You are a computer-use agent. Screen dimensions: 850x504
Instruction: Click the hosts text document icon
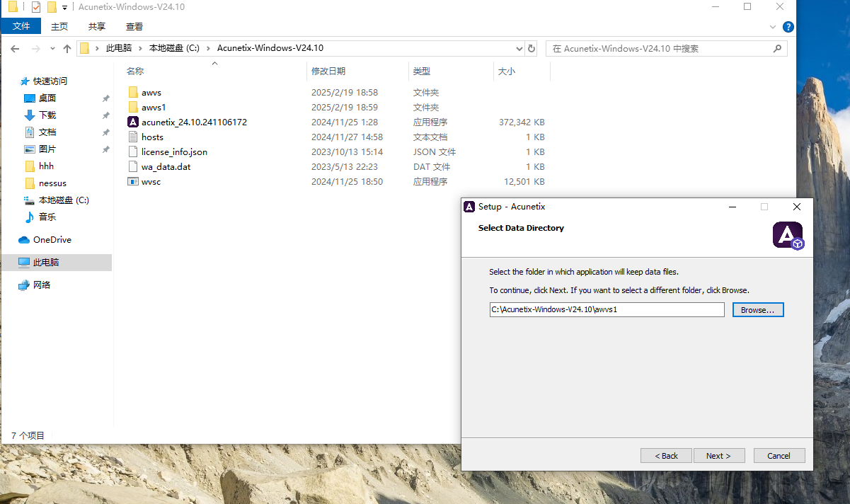[133, 137]
